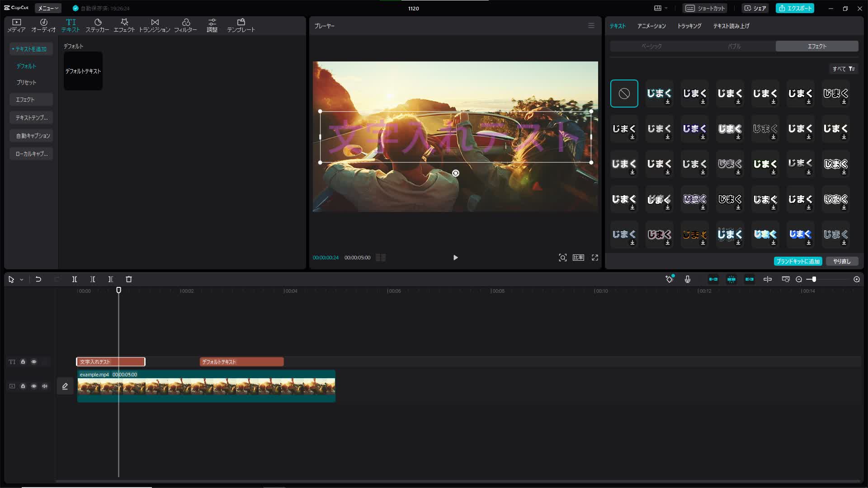Image resolution: width=868 pixels, height=488 pixels.
Task: Open the layout switcher dropdown
Action: click(x=660, y=8)
